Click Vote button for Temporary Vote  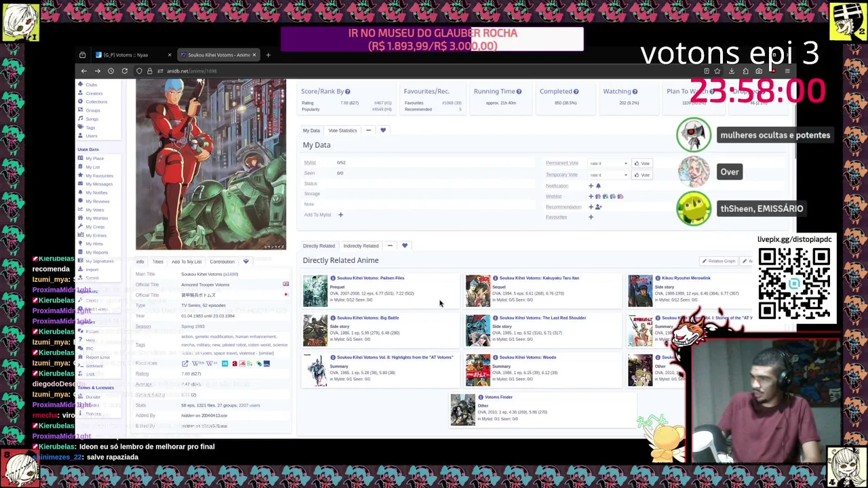642,175
